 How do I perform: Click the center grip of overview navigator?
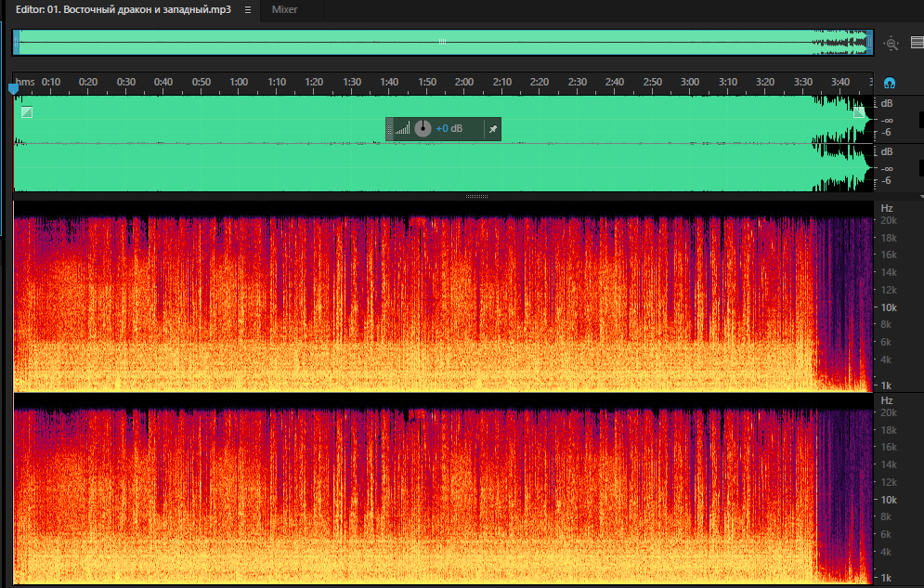coord(443,42)
